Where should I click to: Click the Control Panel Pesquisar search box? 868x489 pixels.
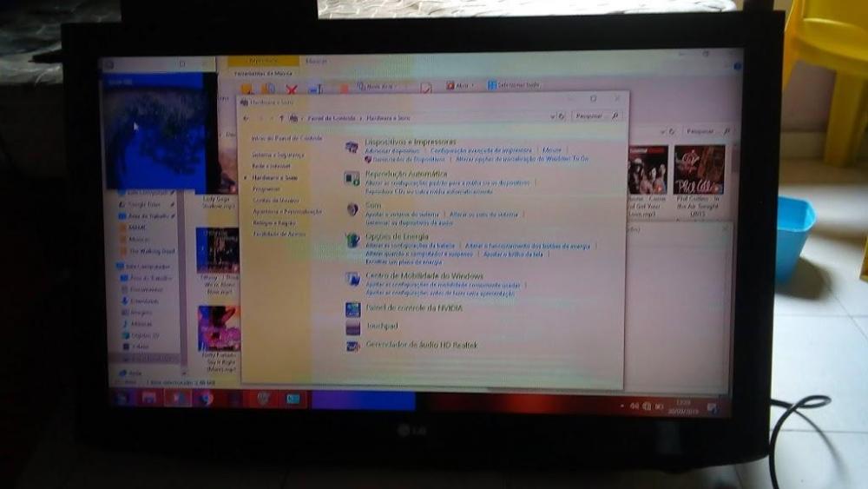(x=595, y=116)
